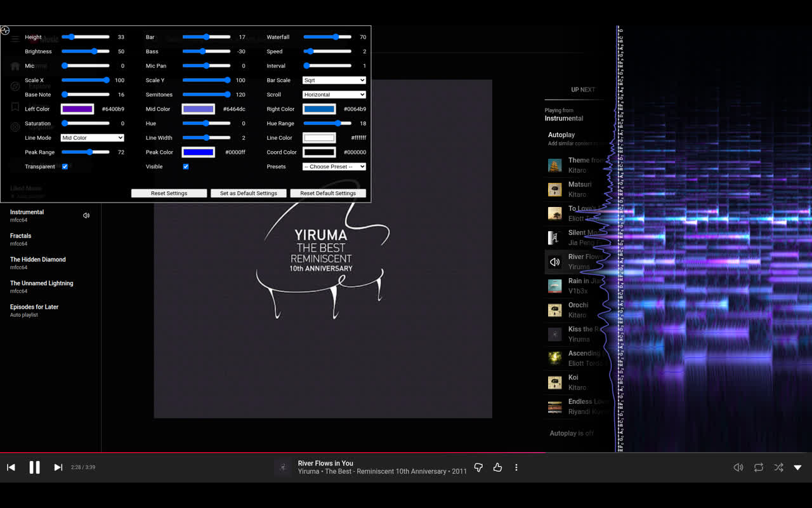
Task: Click the Theme from queue item thumbnail
Action: click(x=555, y=165)
